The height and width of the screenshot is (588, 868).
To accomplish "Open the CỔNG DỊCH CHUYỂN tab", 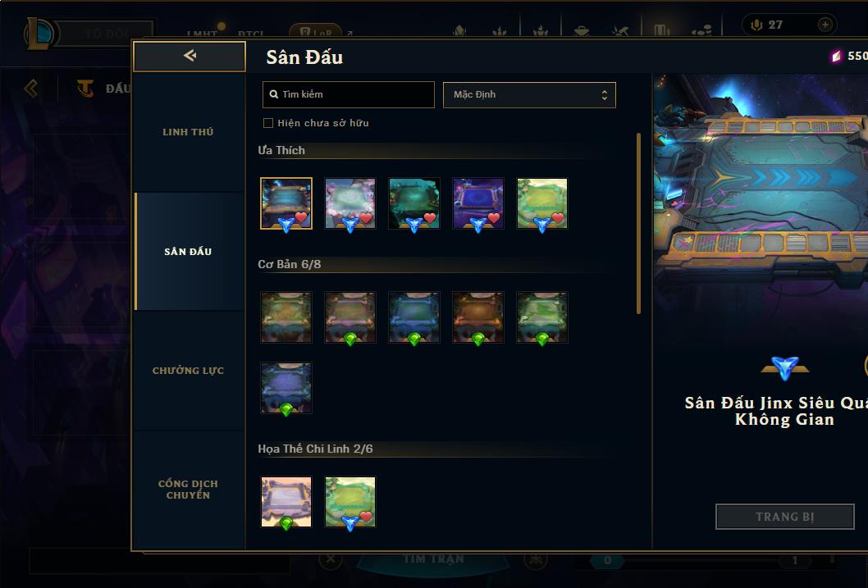I will pyautogui.click(x=188, y=490).
